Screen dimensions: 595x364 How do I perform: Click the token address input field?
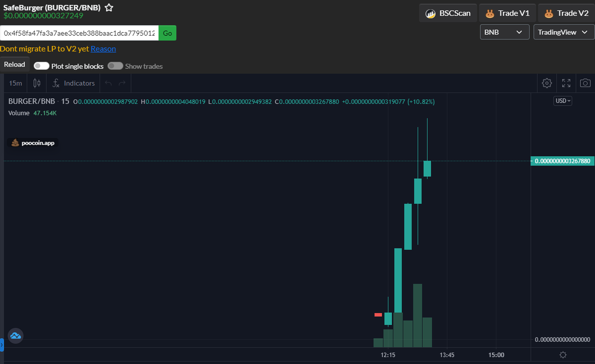tap(79, 33)
